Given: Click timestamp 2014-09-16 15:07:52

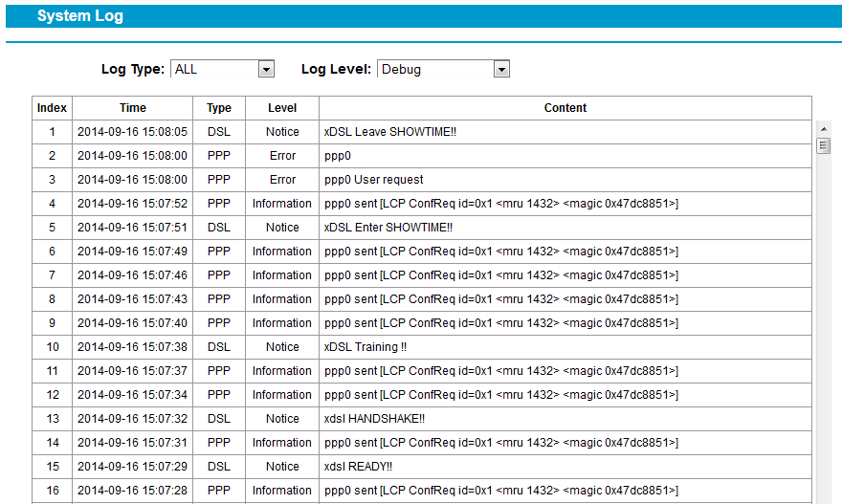Looking at the screenshot, I should tap(133, 204).
